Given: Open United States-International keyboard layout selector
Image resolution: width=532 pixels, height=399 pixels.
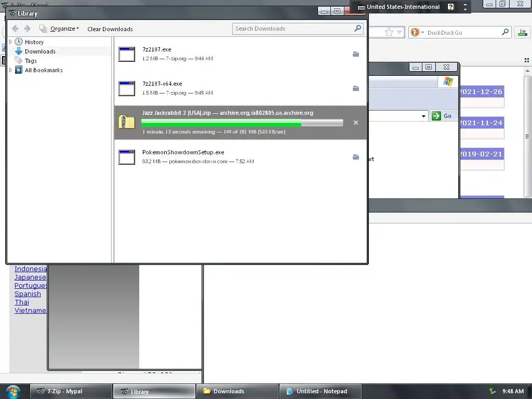Looking at the screenshot, I should coord(399,7).
